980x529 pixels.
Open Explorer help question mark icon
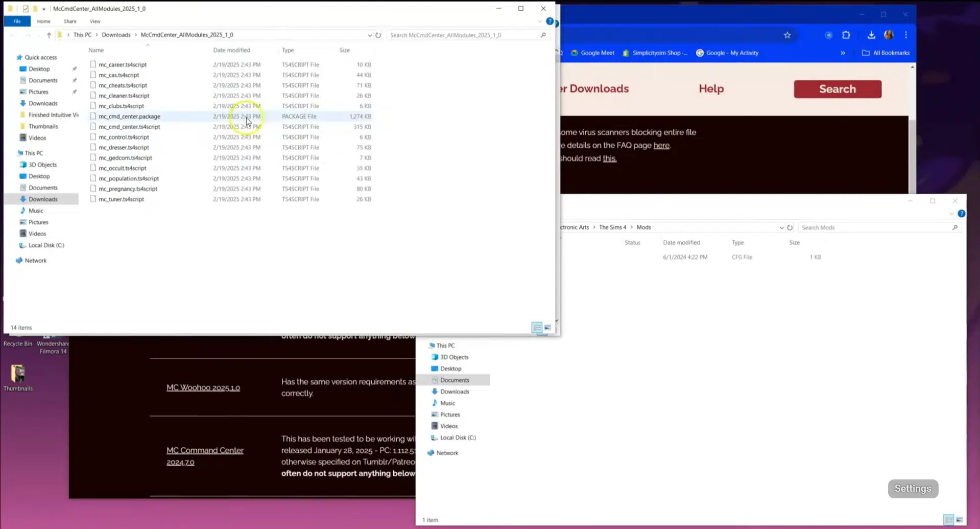coord(549,21)
